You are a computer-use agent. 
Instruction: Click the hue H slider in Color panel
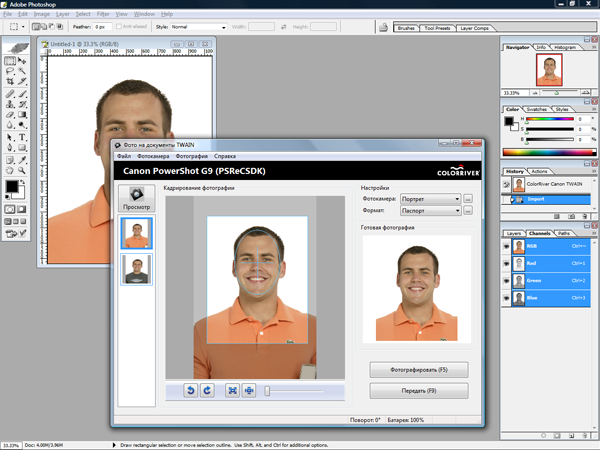[550, 119]
